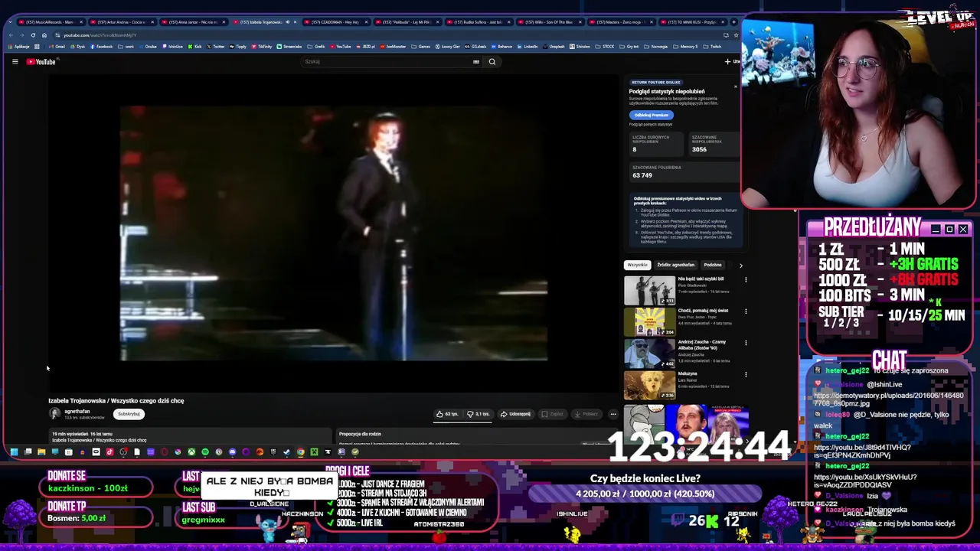Click the Izabela Trojanowska video title
Screen dimensions: 980x551
point(116,401)
